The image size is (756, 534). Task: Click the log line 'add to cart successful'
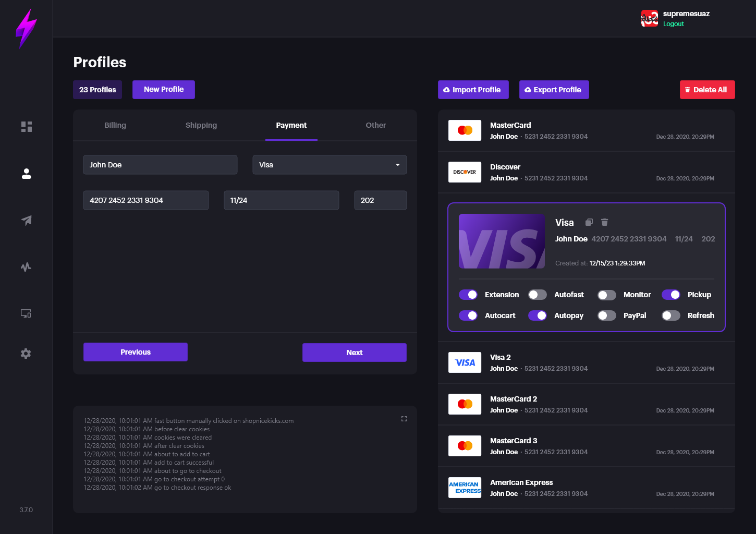pos(149,463)
